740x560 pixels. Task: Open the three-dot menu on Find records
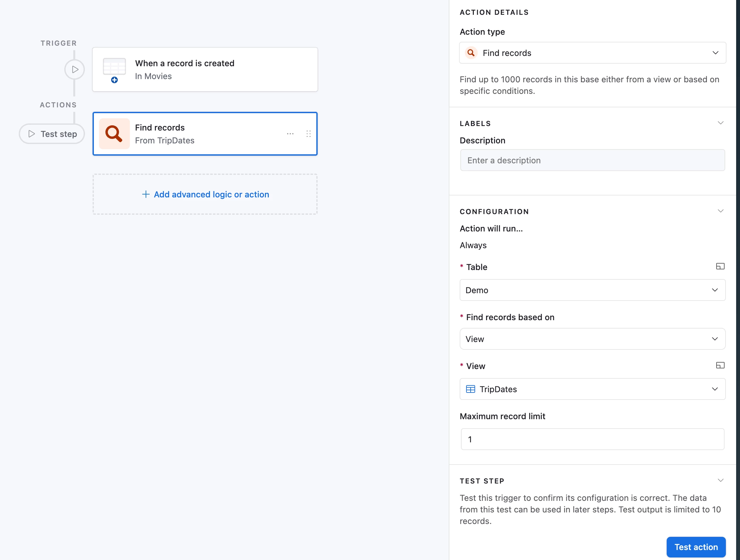(290, 134)
